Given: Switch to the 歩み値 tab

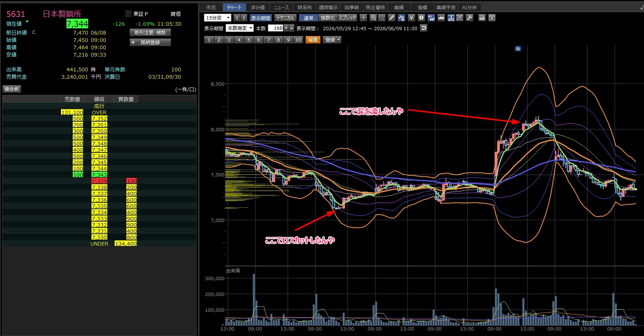Looking at the screenshot, I should point(258,7).
